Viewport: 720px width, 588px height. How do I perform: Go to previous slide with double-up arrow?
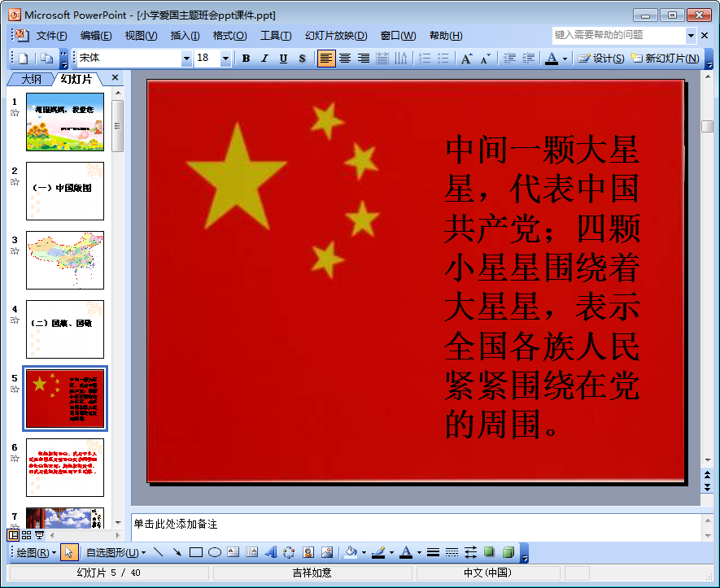[x=707, y=475]
